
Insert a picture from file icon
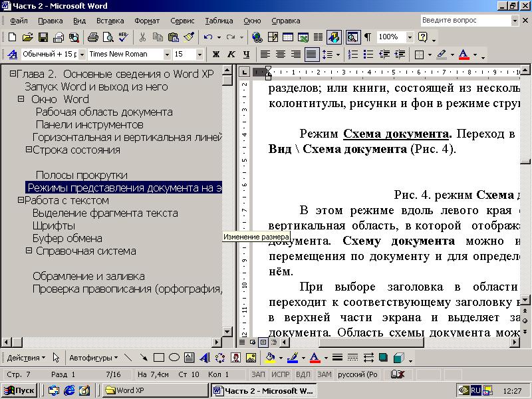click(251, 358)
